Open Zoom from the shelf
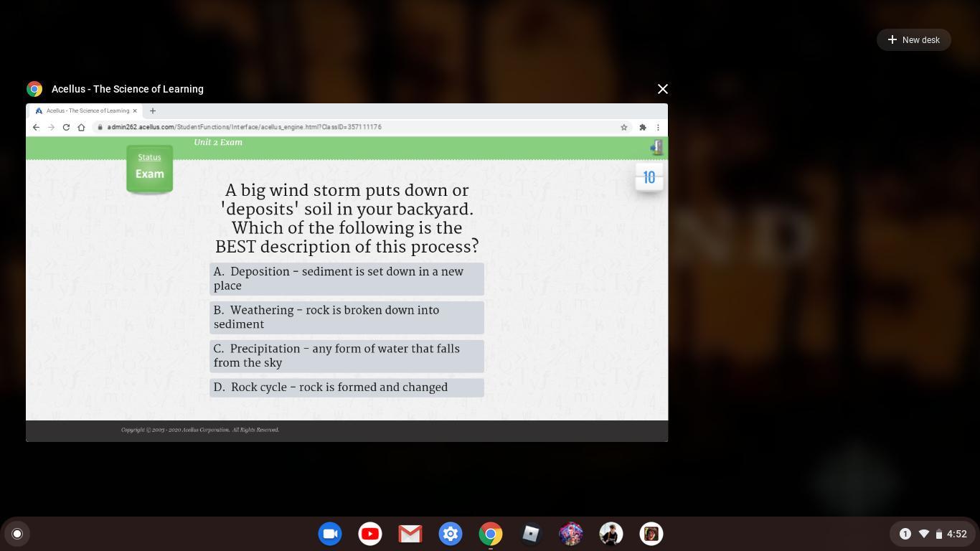This screenshot has height=551, width=980. click(x=330, y=534)
